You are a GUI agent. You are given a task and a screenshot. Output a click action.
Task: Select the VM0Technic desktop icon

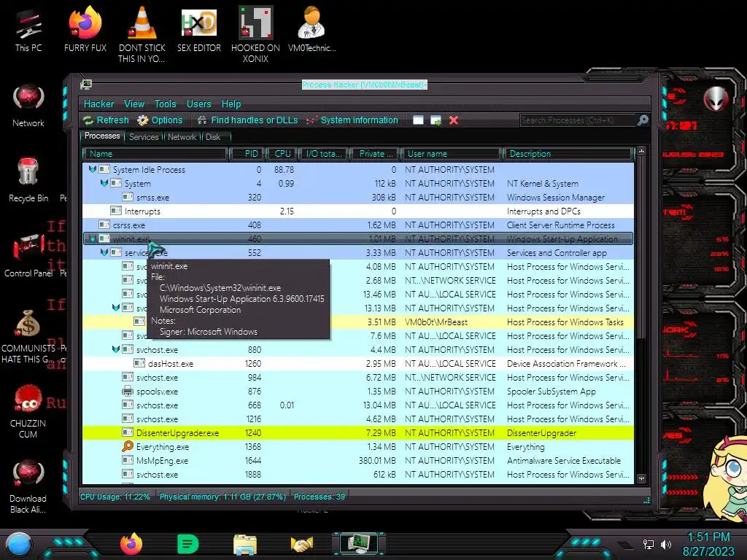[312, 30]
